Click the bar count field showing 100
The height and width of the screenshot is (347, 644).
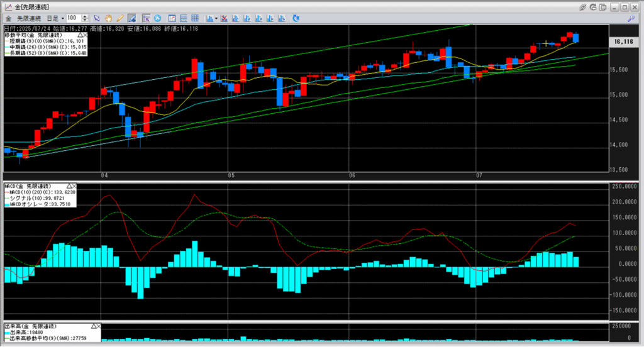click(x=73, y=18)
